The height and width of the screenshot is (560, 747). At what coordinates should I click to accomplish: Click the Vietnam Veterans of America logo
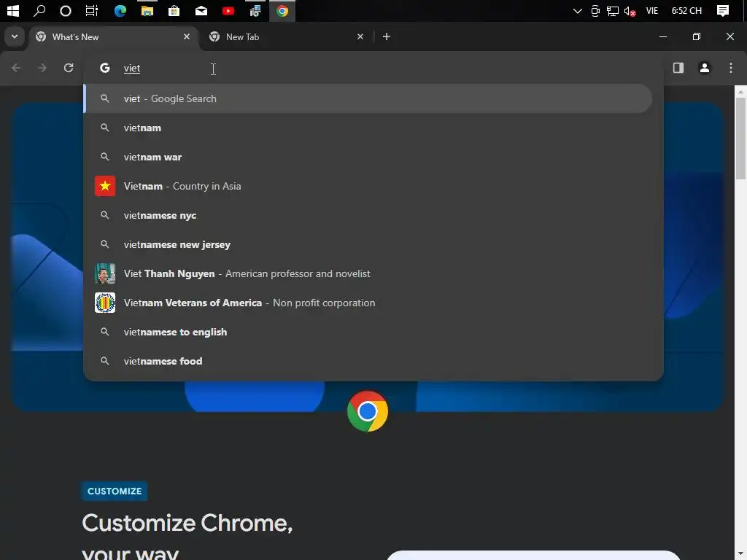(x=105, y=303)
